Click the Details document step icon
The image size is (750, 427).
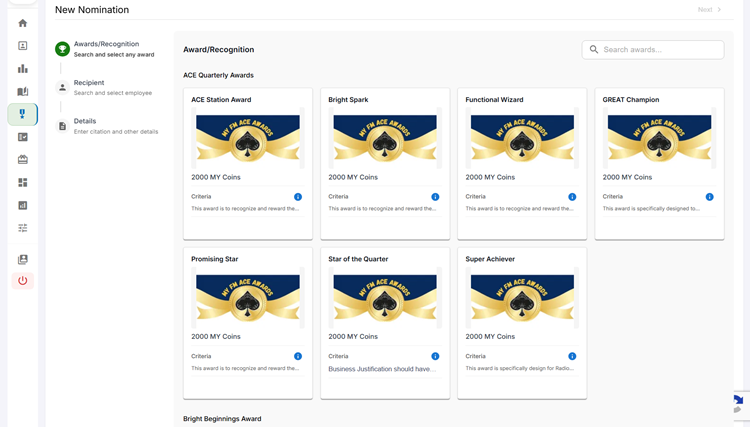click(62, 126)
